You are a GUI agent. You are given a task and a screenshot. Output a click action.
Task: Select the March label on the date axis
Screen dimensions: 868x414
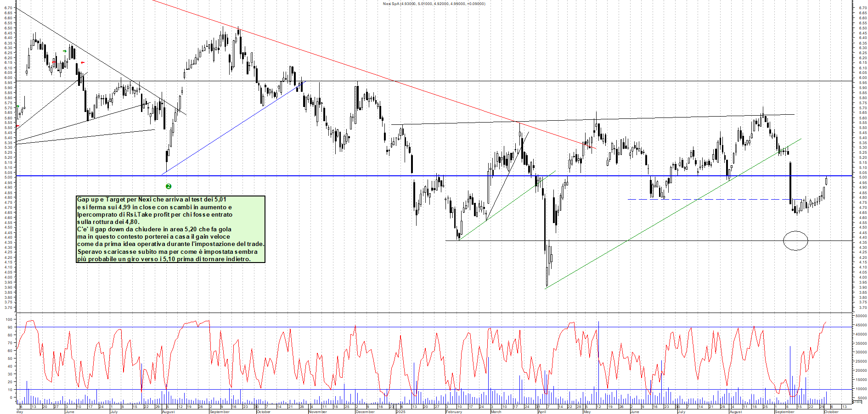click(496, 412)
